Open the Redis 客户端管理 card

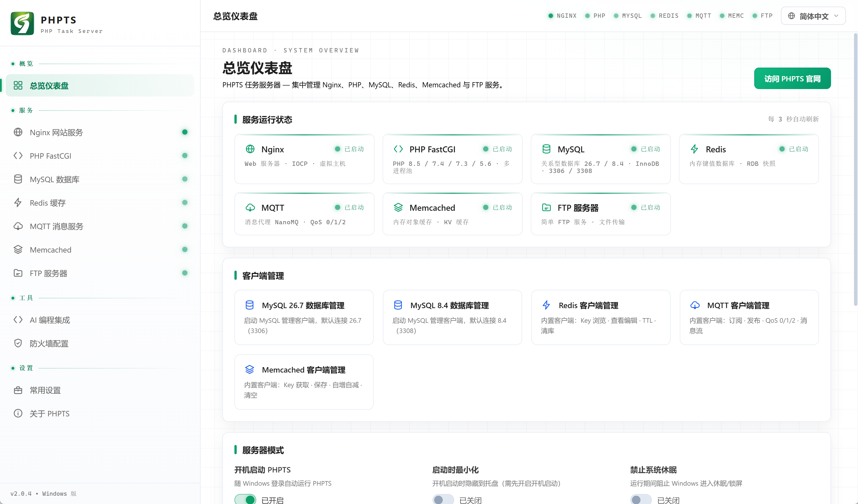(601, 317)
